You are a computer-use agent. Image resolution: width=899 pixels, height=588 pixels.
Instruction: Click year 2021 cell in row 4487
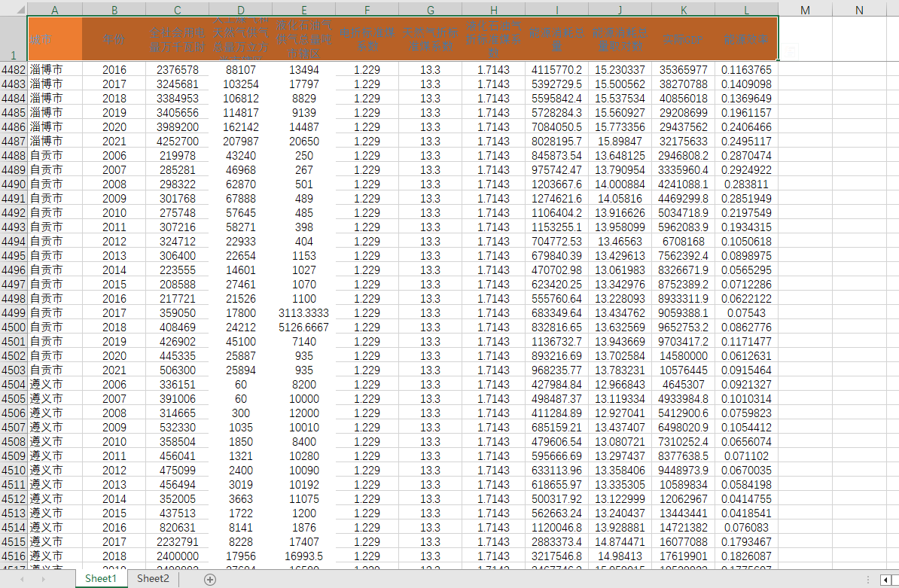(x=114, y=141)
